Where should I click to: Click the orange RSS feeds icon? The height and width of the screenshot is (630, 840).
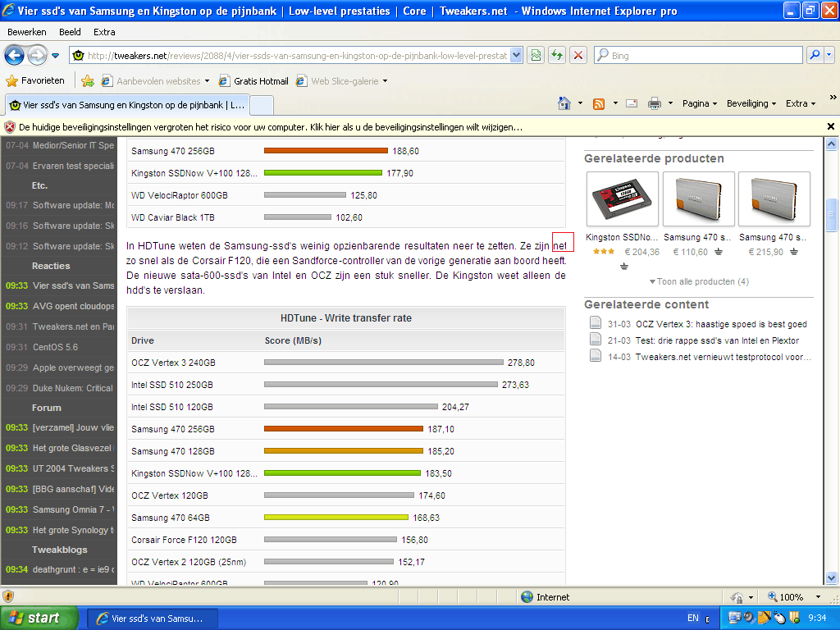[x=599, y=103]
